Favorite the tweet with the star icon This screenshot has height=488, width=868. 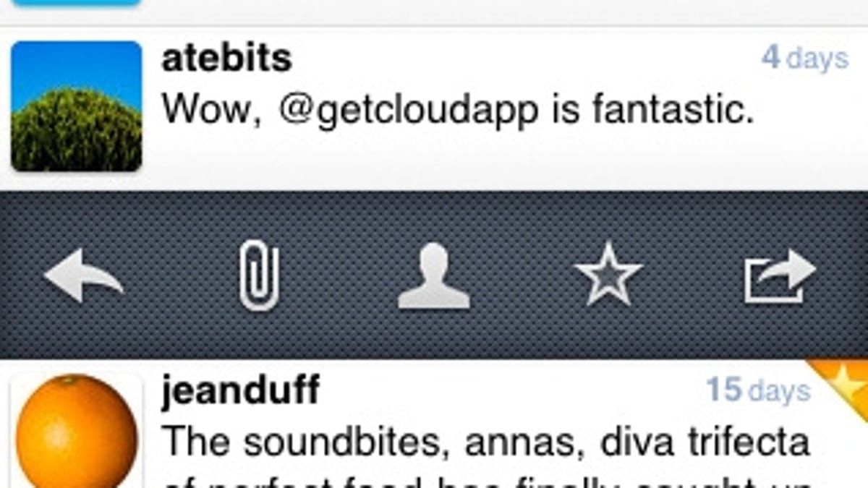[608, 274]
